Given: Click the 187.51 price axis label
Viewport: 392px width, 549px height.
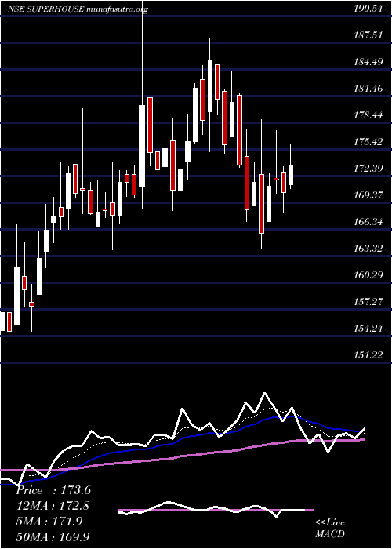Looking at the screenshot, I should coord(368,36).
